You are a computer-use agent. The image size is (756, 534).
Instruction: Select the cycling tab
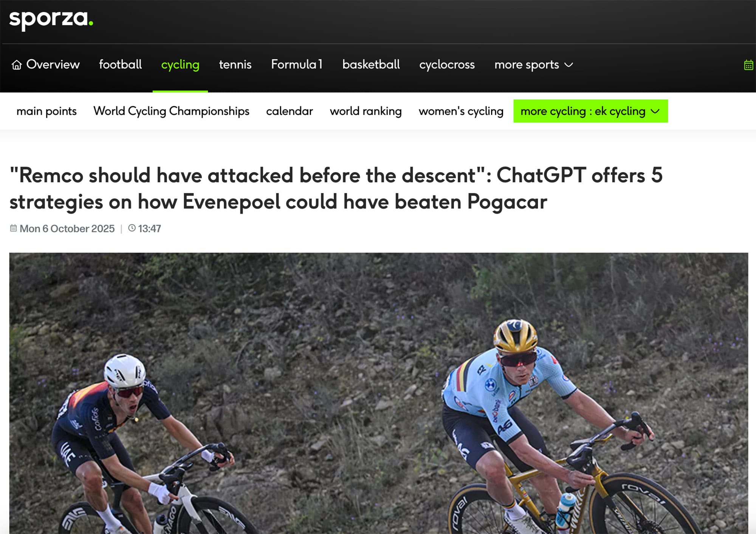pos(180,65)
